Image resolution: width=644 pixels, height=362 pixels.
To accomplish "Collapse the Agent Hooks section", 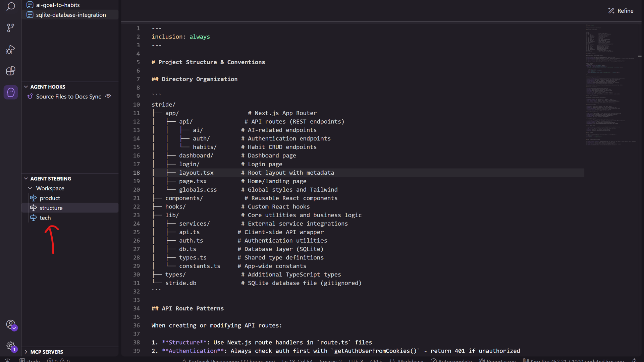I will click(26, 87).
